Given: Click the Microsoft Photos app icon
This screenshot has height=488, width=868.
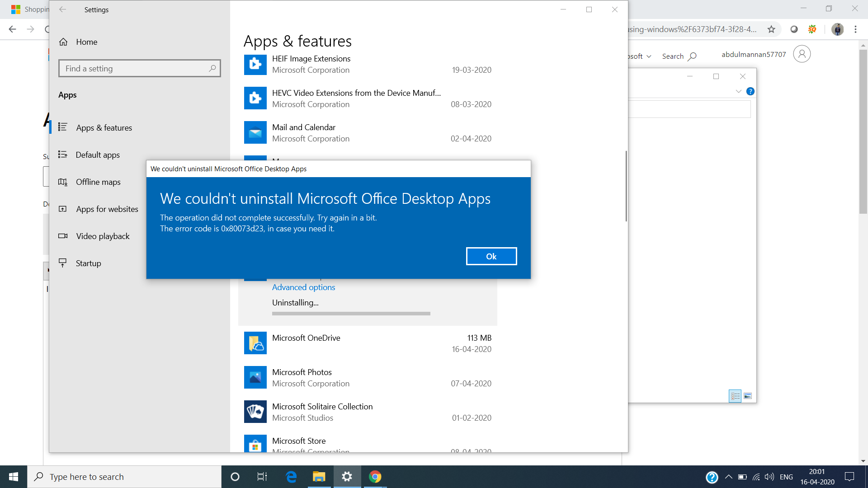Looking at the screenshot, I should click(x=255, y=377).
